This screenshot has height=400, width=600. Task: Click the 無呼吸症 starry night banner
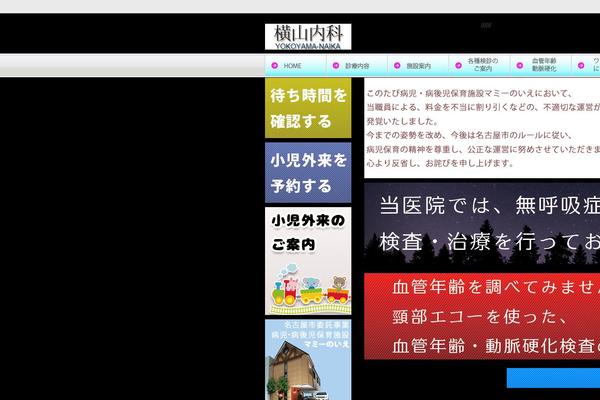coord(482,224)
